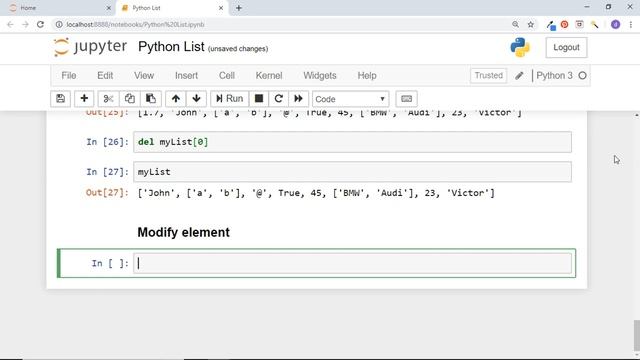Viewport: 640px width, 360px height.
Task: Run the selected cell
Action: coord(229,99)
